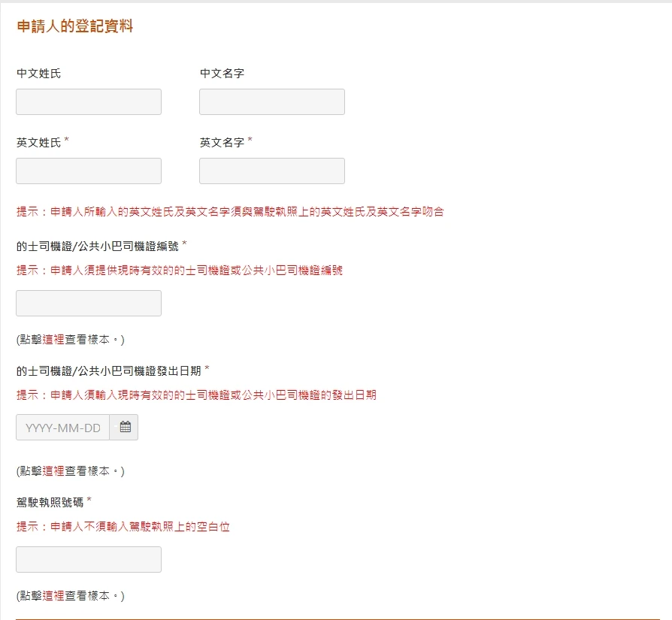Screen dimensions: 672x620
Task: Focus the 駕駛執照號碼 input field
Action: pyautogui.click(x=89, y=560)
